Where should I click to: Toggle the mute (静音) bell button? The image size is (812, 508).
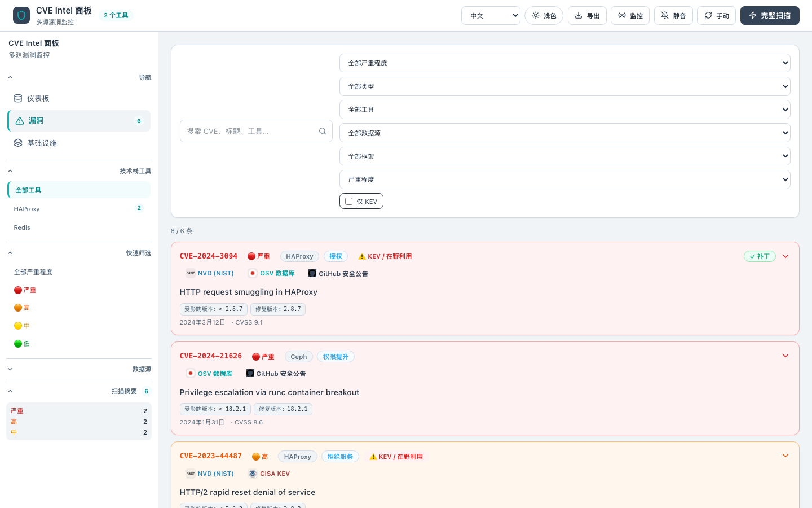tap(673, 16)
